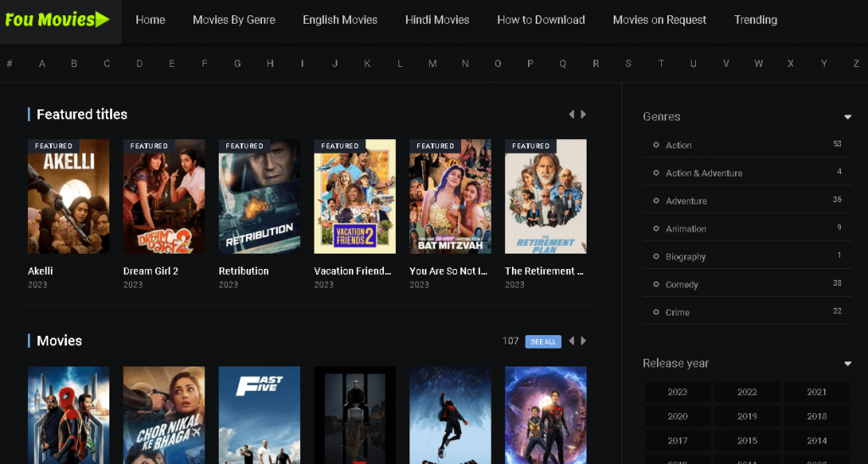Click the Featured titles heading
This screenshot has width=868, height=464.
(x=82, y=115)
